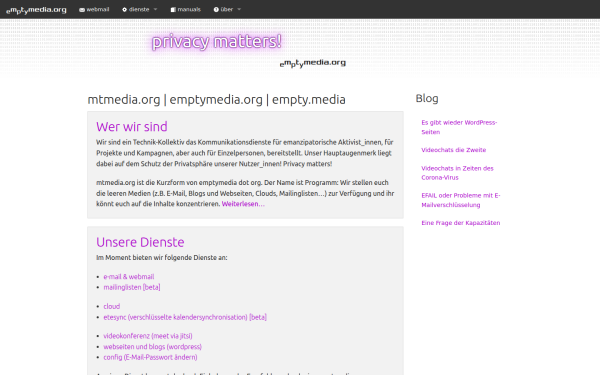Open the Unsere Dienste heading link
This screenshot has width=600, height=375.
[x=140, y=242]
